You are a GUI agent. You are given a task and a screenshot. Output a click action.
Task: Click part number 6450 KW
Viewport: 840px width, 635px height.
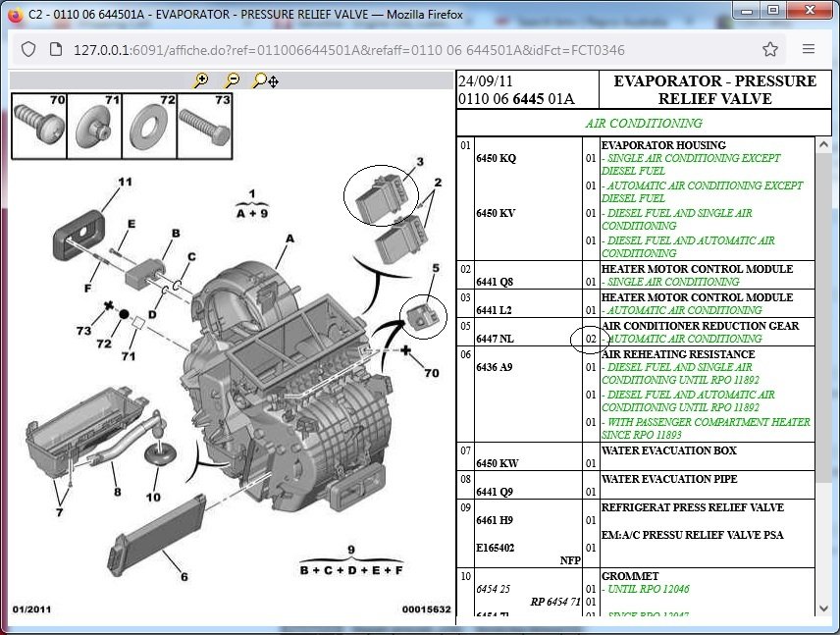(x=498, y=463)
